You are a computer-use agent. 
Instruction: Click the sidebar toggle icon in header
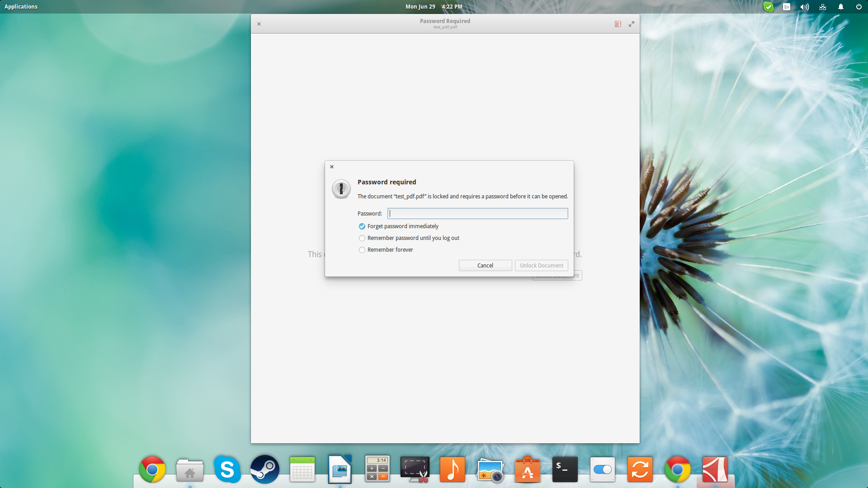click(618, 24)
